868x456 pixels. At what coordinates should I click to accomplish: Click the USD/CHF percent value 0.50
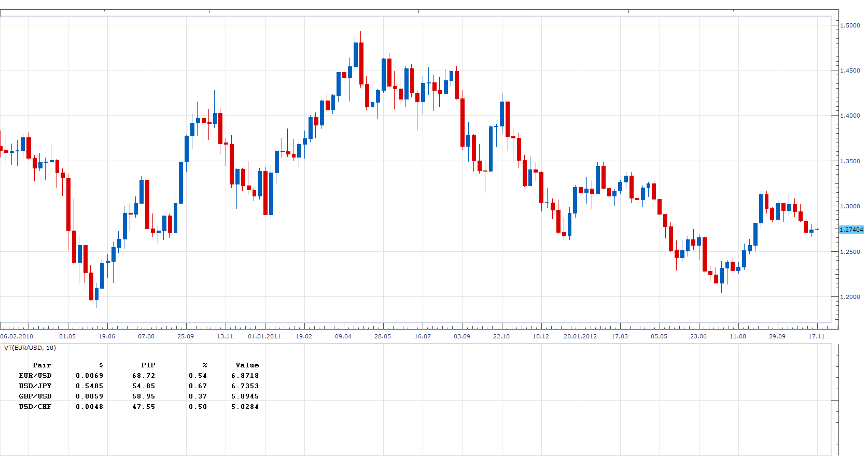(198, 407)
